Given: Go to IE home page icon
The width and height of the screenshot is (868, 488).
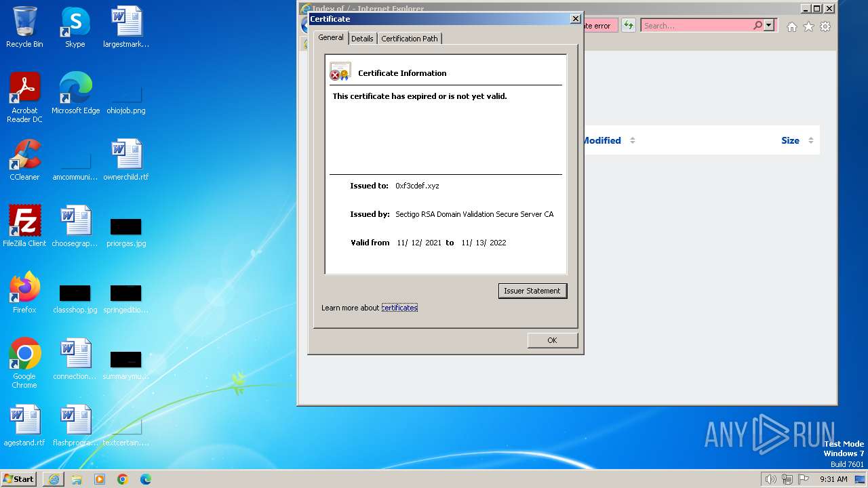Looking at the screenshot, I should [791, 26].
